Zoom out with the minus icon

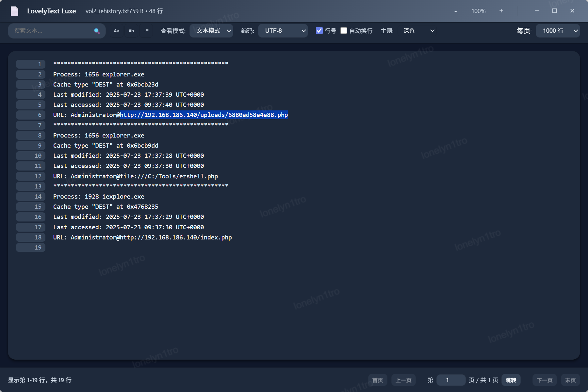tap(455, 11)
